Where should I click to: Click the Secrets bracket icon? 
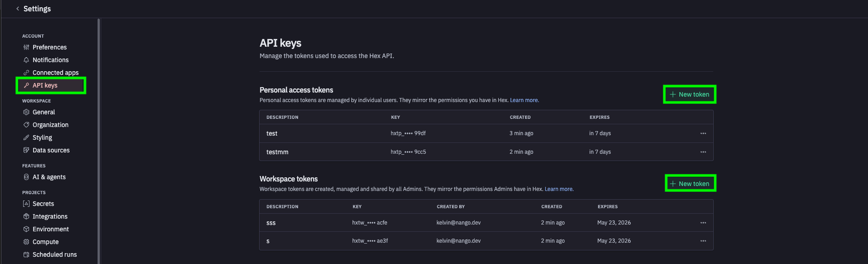point(26,204)
